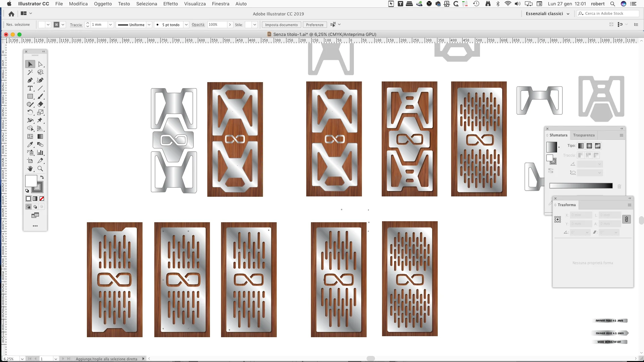
Task: Open the 5 pt tondo brush dropdown
Action: click(x=186, y=24)
